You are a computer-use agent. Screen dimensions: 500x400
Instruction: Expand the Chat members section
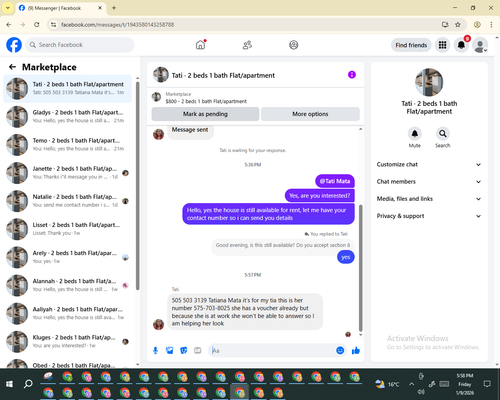pos(429,182)
